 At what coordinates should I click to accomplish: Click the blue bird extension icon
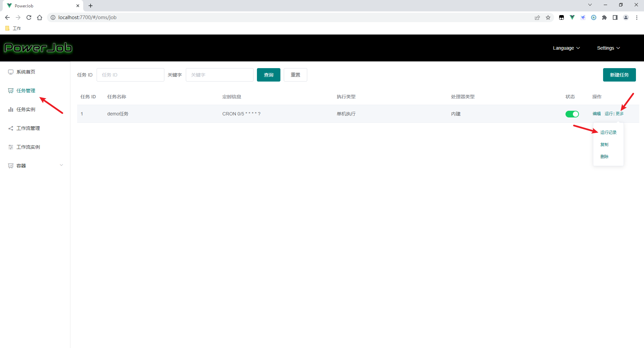[x=583, y=17]
